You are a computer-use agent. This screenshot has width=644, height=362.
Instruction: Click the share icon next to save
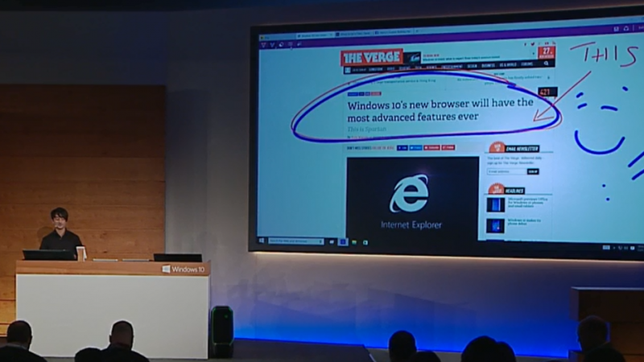(x=626, y=29)
